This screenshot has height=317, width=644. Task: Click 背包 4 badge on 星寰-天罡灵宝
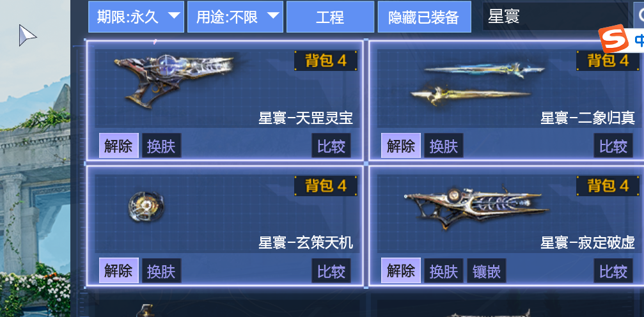click(326, 61)
